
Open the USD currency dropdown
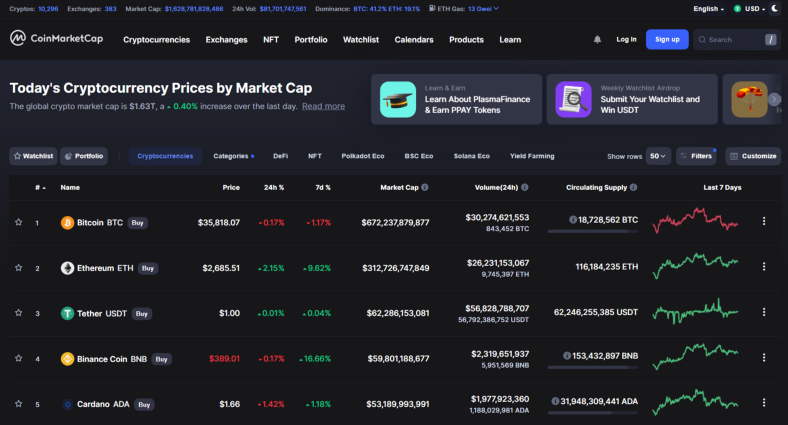(749, 9)
